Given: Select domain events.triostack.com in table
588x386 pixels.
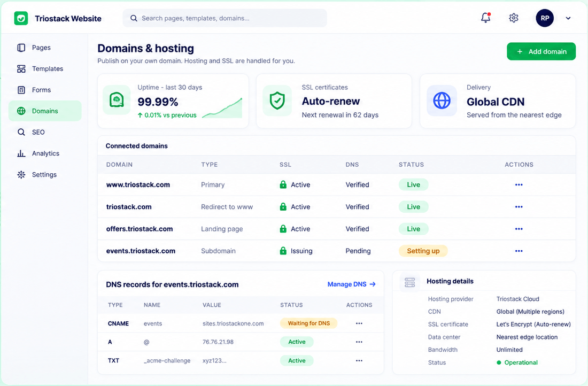Looking at the screenshot, I should 141,251.
